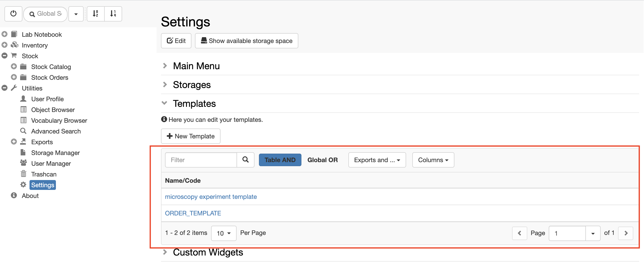Open the microscopy experiment template link
This screenshot has width=644, height=262.
(x=211, y=197)
